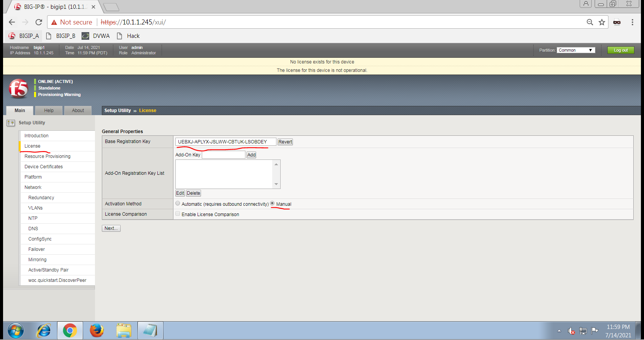Click the network tray icon
The image size is (644, 340).
coord(583,331)
